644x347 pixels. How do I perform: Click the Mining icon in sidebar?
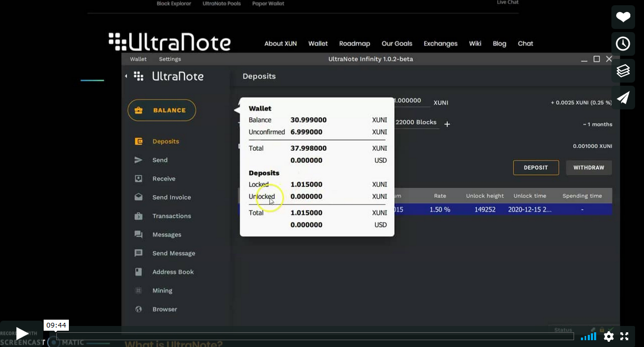click(139, 291)
